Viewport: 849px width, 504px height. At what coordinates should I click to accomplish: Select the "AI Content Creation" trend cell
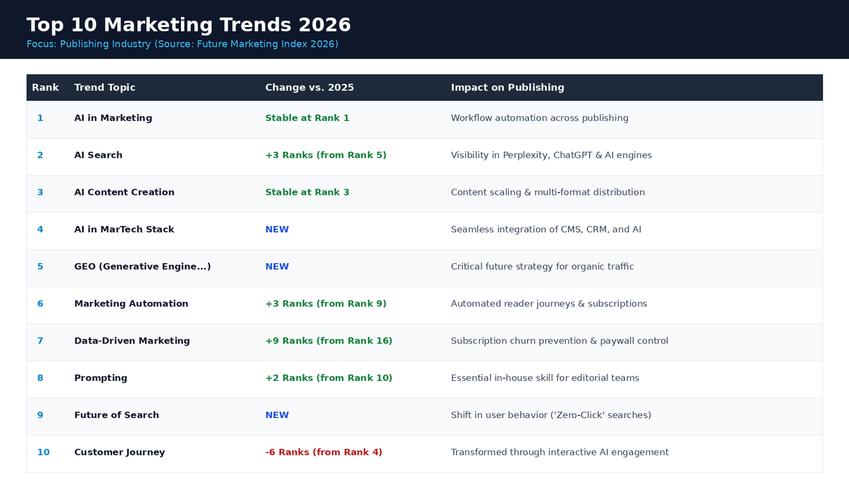coord(124,192)
